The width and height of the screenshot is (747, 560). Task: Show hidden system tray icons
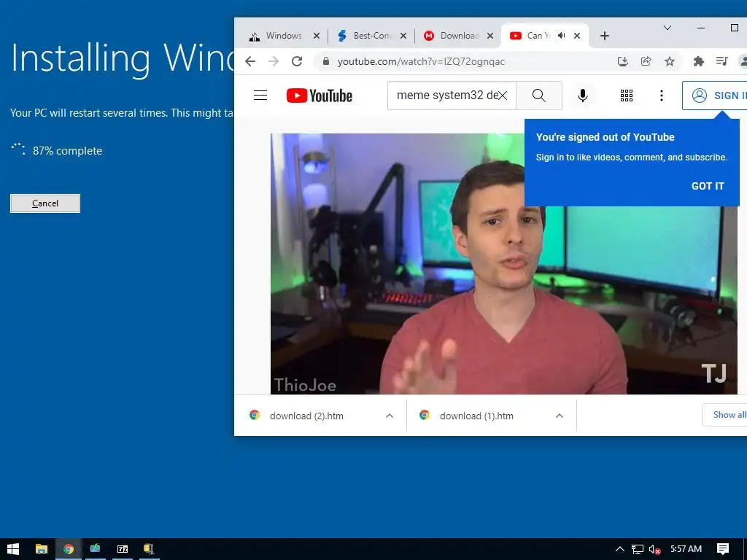click(x=620, y=549)
